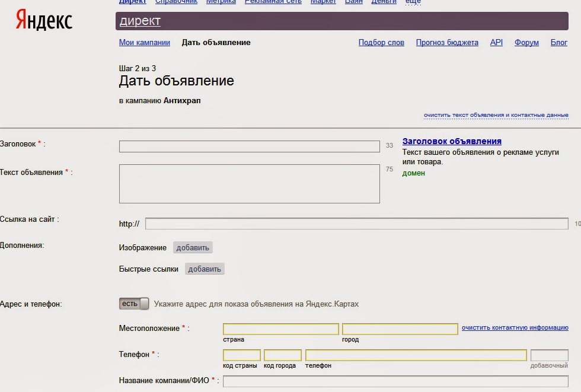This screenshot has width=581, height=392.
Task: Focus the Заголовок input field
Action: pos(250,146)
